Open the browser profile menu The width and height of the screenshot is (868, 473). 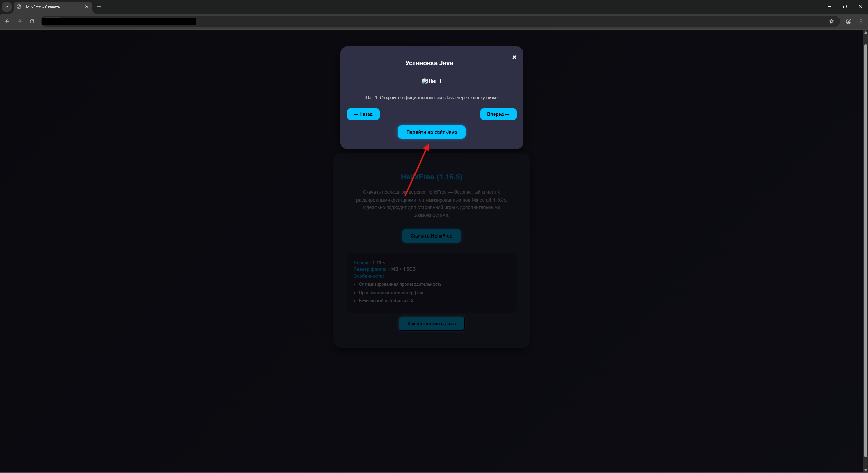coord(848,21)
